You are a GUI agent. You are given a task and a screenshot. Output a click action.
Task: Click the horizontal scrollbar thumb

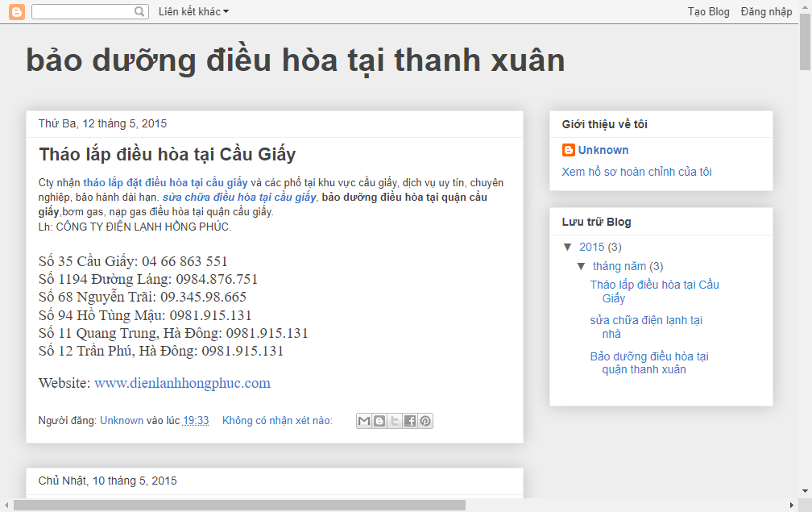pyautogui.click(x=239, y=505)
